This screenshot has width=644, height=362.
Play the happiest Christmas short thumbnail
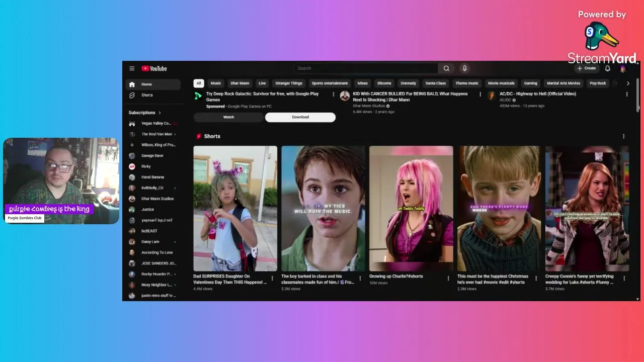tap(499, 209)
